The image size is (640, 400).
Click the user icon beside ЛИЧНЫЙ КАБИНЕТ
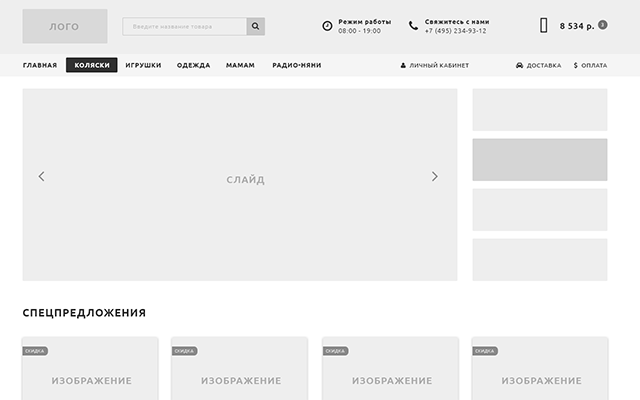pyautogui.click(x=403, y=65)
